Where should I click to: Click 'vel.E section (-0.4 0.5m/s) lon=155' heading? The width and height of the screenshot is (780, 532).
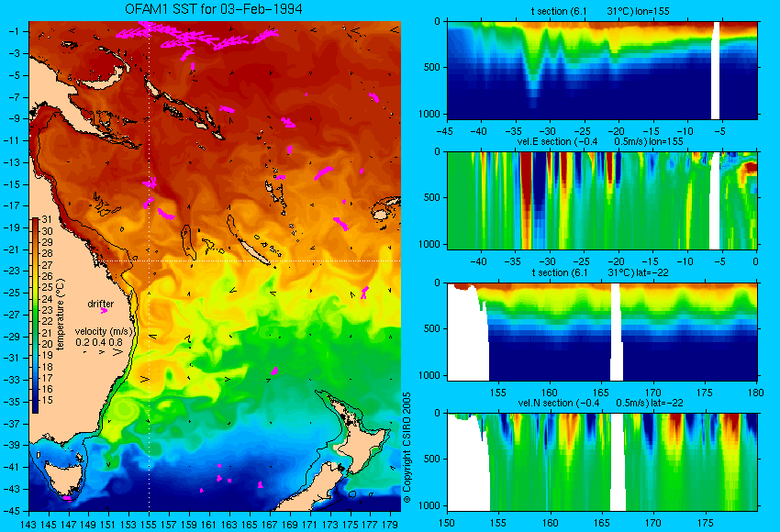600,141
